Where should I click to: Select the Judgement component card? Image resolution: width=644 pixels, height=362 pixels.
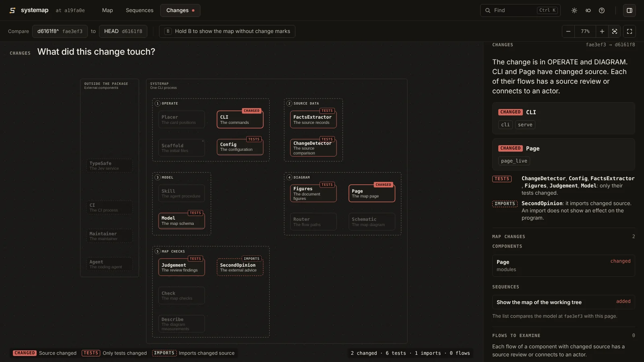click(x=182, y=267)
